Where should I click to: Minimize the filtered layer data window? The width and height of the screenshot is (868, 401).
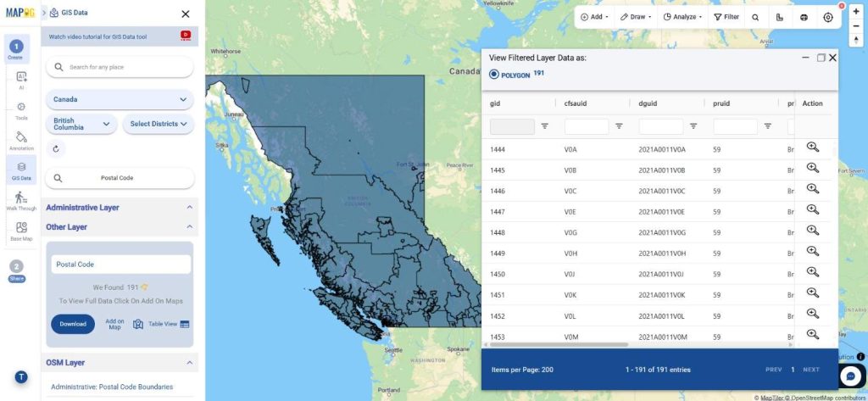click(x=805, y=58)
